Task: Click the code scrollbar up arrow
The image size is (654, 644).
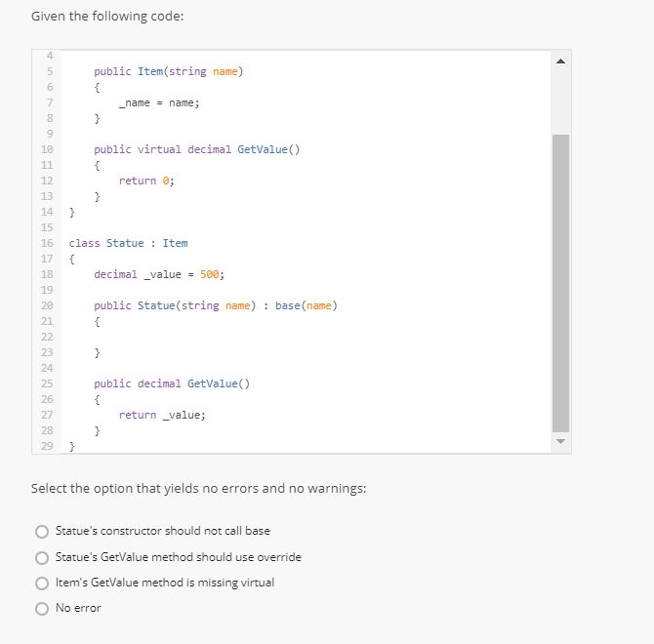Action: coord(560,61)
